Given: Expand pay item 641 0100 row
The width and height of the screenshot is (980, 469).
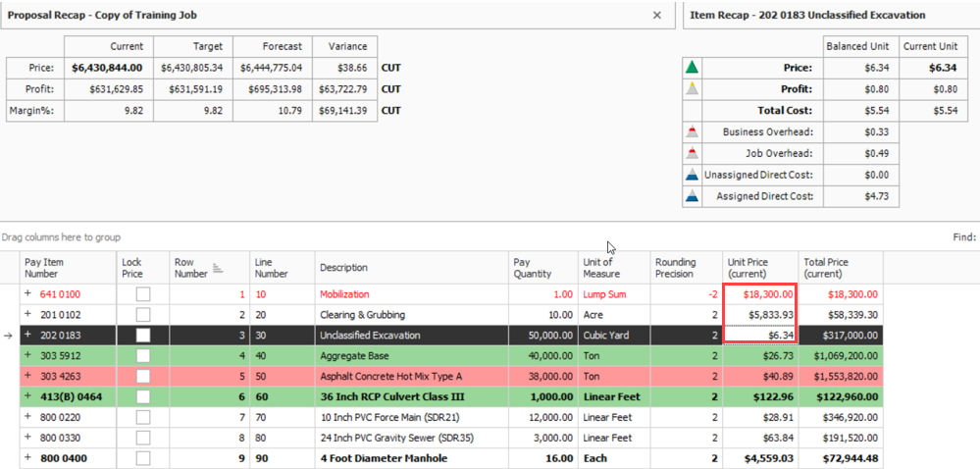Looking at the screenshot, I should [28, 293].
